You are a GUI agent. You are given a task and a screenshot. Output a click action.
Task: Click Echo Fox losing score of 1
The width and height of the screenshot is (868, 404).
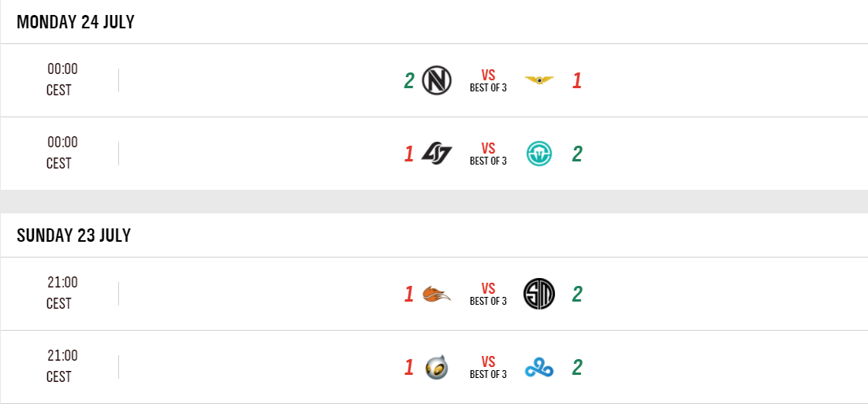408,295
